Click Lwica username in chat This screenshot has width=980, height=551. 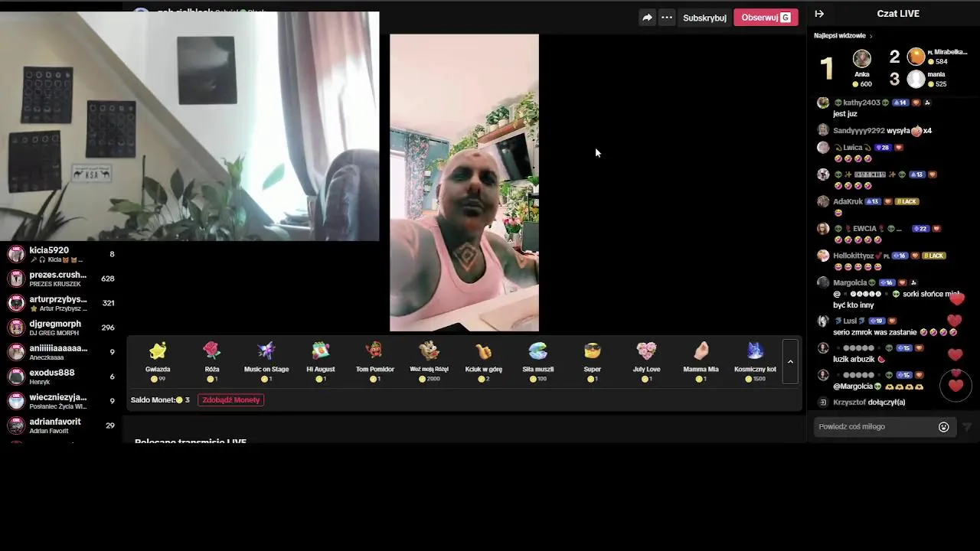click(x=853, y=148)
